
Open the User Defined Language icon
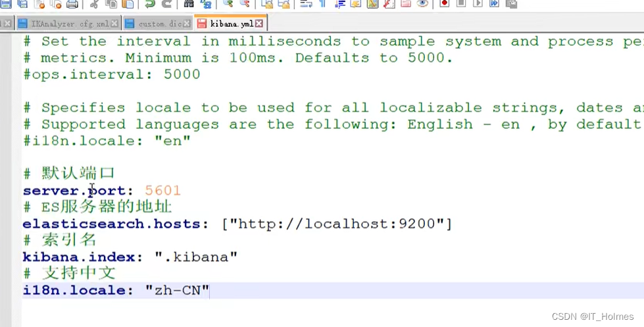click(x=356, y=4)
